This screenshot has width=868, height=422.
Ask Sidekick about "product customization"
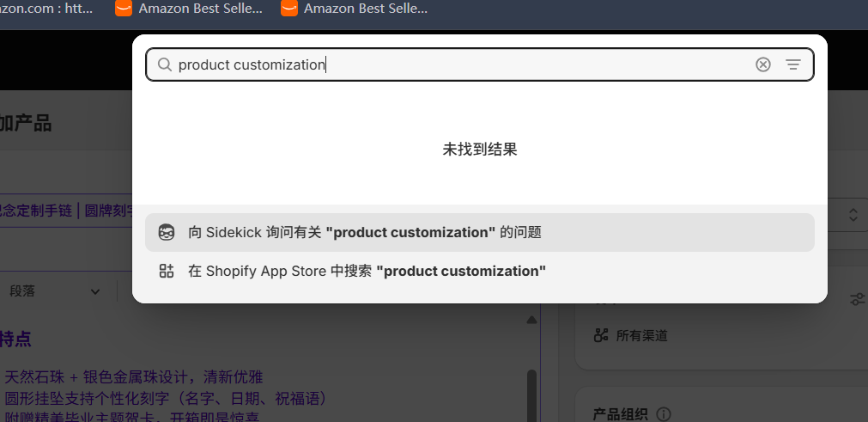coord(479,233)
